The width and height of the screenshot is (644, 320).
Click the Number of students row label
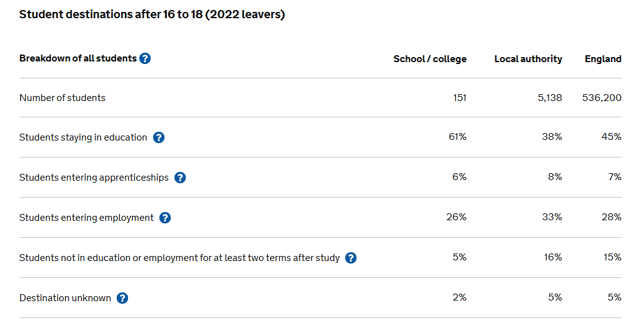point(62,98)
